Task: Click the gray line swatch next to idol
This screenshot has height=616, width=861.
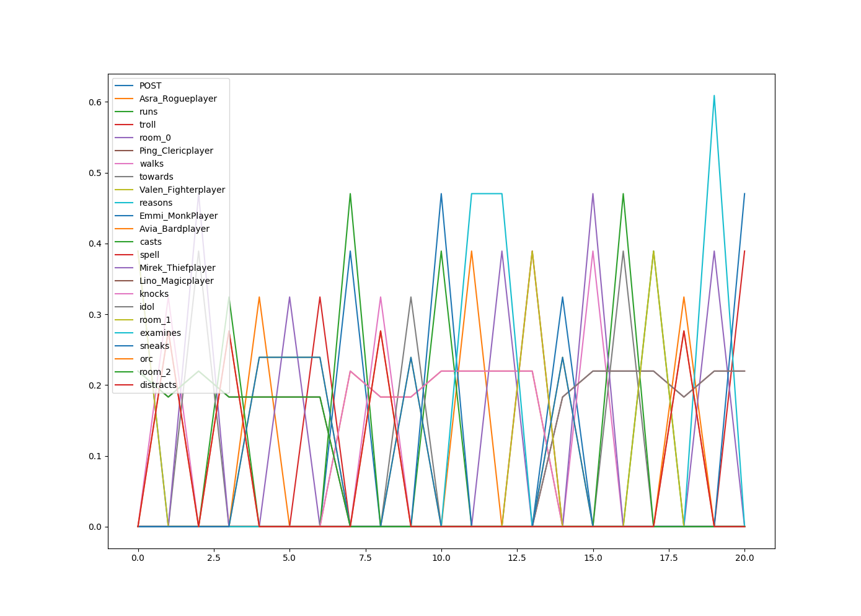Action: (x=125, y=307)
